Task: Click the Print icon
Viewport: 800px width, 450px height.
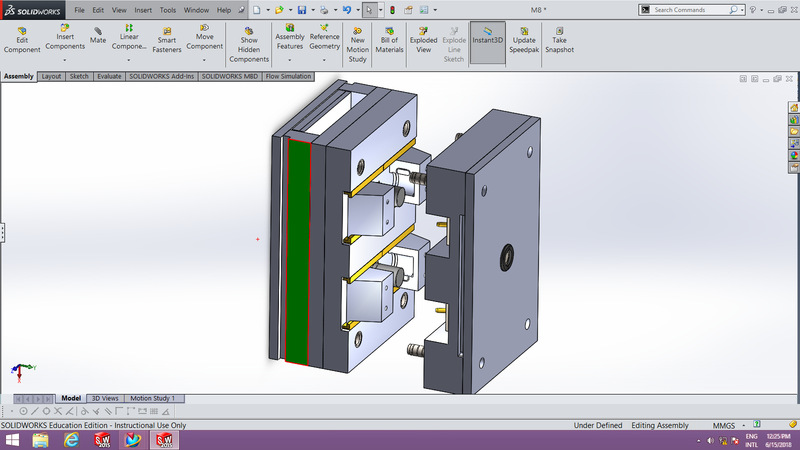Action: point(324,10)
